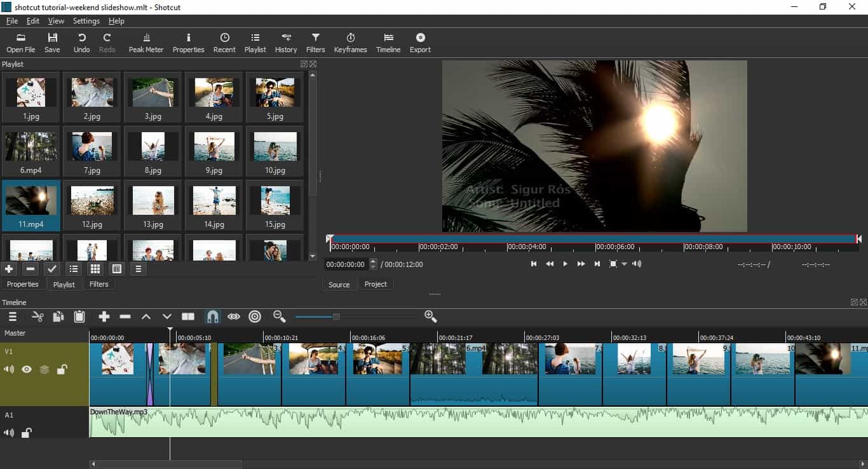Play the video preview
868x469 pixels.
pos(565,264)
